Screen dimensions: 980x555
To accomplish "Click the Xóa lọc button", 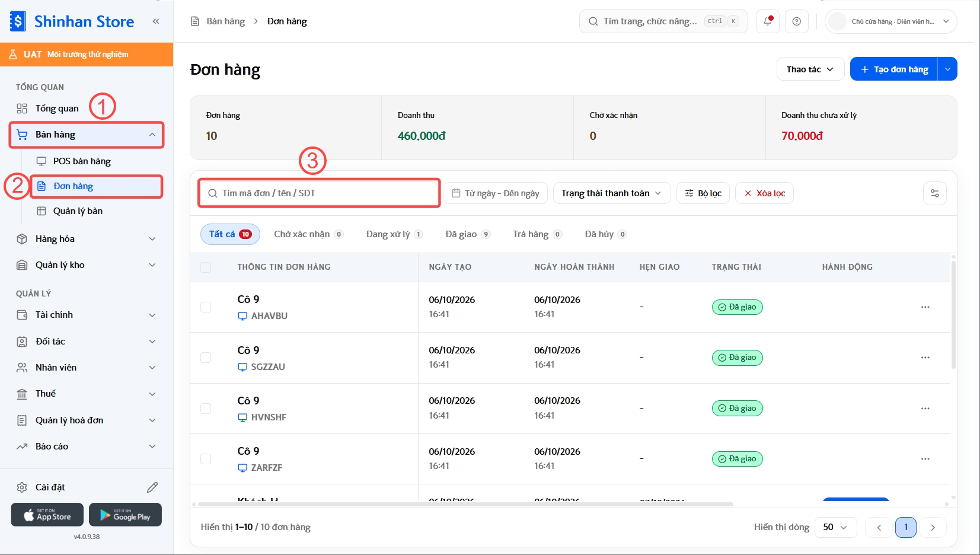I will pyautogui.click(x=764, y=193).
